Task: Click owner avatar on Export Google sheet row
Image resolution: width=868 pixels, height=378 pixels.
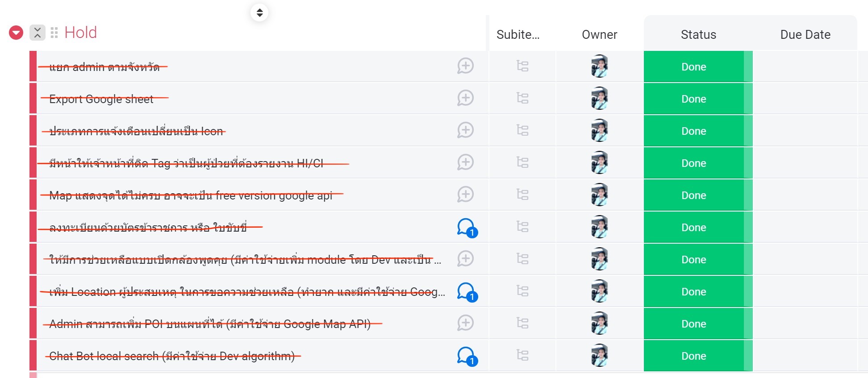Action: tap(599, 98)
